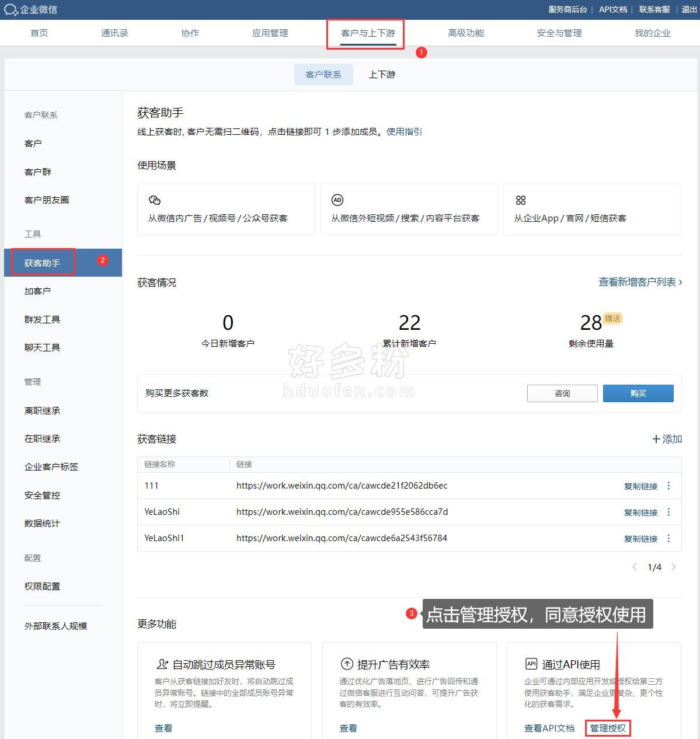This screenshot has height=739, width=700.
Task: Open 首页 tab
Action: pyautogui.click(x=39, y=33)
